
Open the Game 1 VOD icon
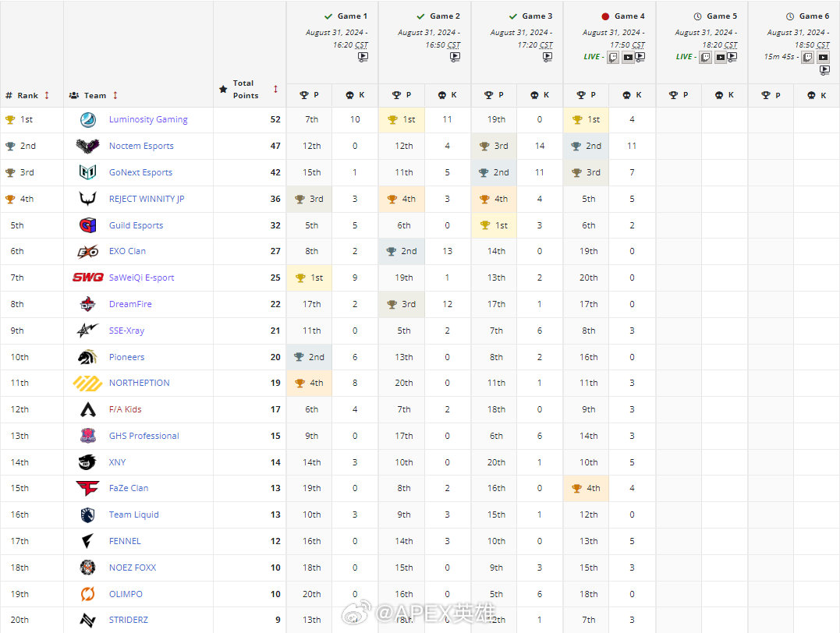tap(363, 57)
